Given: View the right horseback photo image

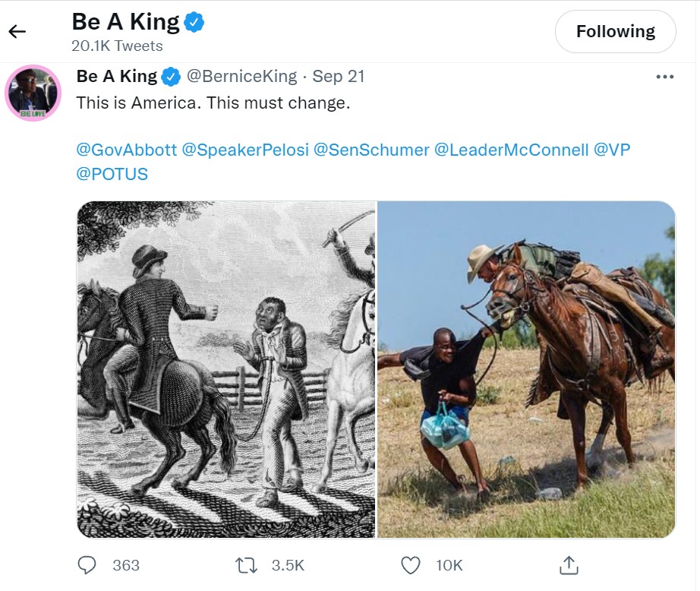Looking at the screenshot, I should coord(526,369).
